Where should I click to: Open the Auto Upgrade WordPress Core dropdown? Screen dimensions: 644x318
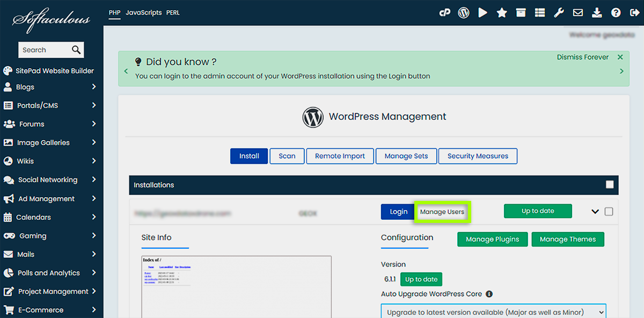tap(493, 312)
